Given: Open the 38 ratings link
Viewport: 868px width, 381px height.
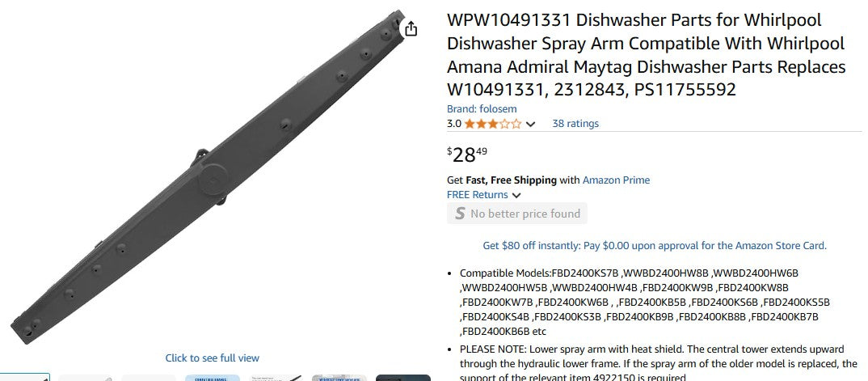Looking at the screenshot, I should click(575, 124).
